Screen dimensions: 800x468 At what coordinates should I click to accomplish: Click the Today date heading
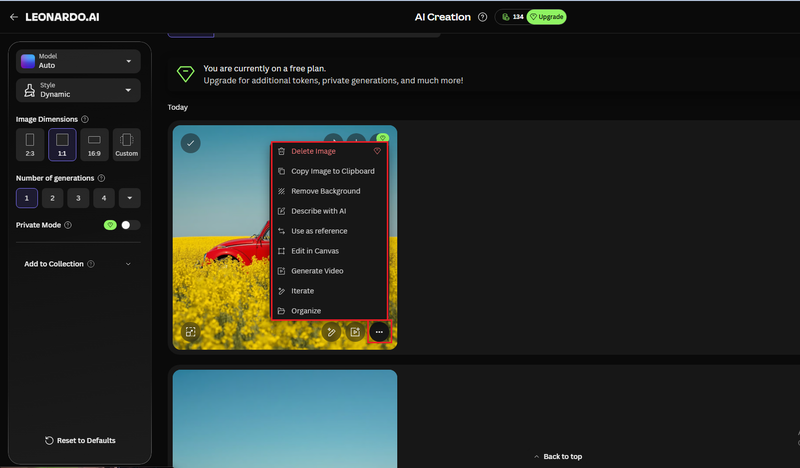[x=178, y=107]
